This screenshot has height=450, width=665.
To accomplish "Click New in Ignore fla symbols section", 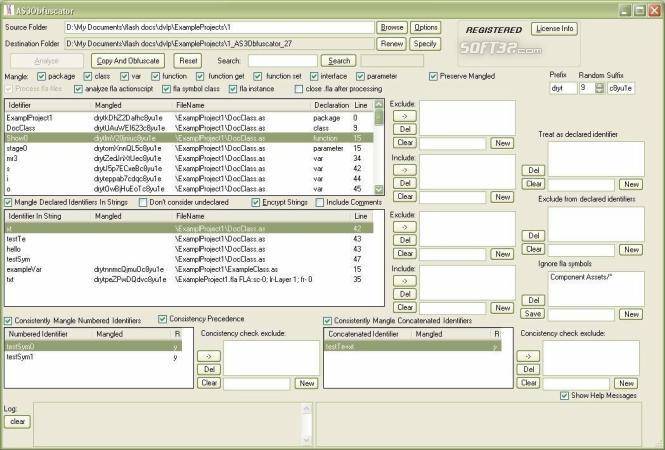I will coord(631,314).
